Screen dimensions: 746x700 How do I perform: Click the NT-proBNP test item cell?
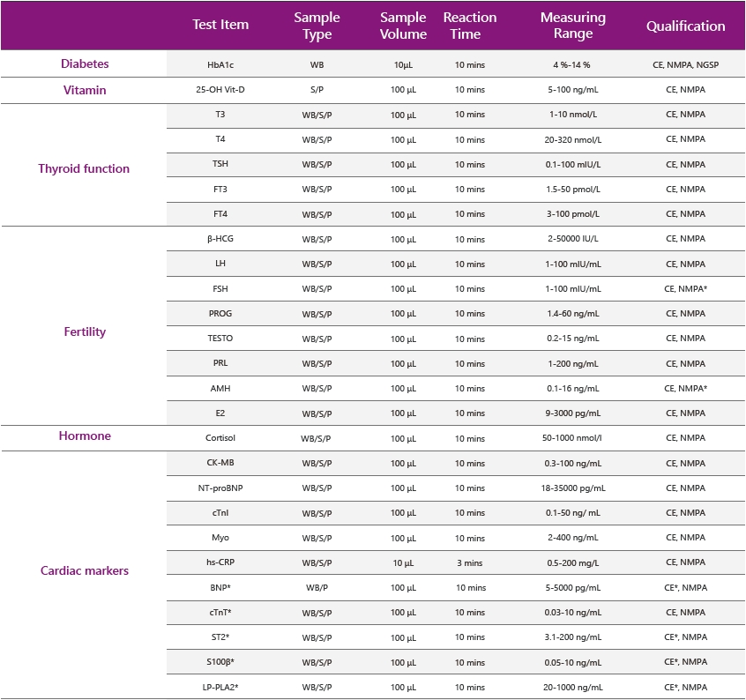220,488
